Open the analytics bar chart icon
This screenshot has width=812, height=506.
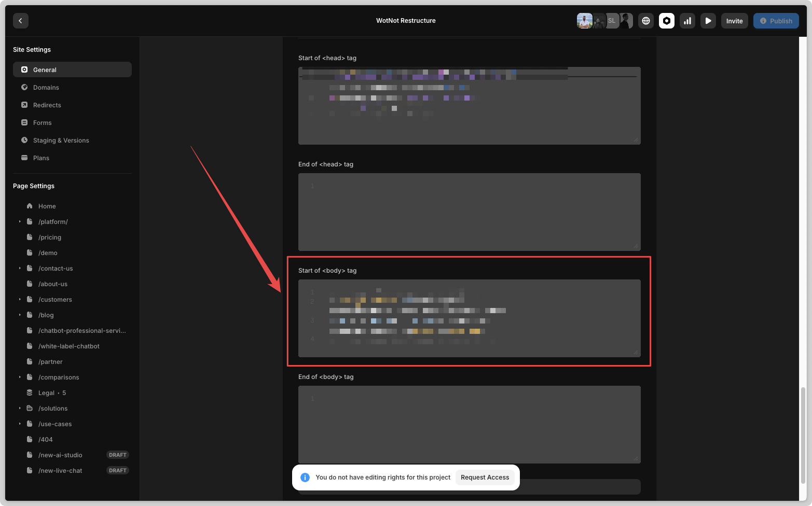[x=687, y=21]
